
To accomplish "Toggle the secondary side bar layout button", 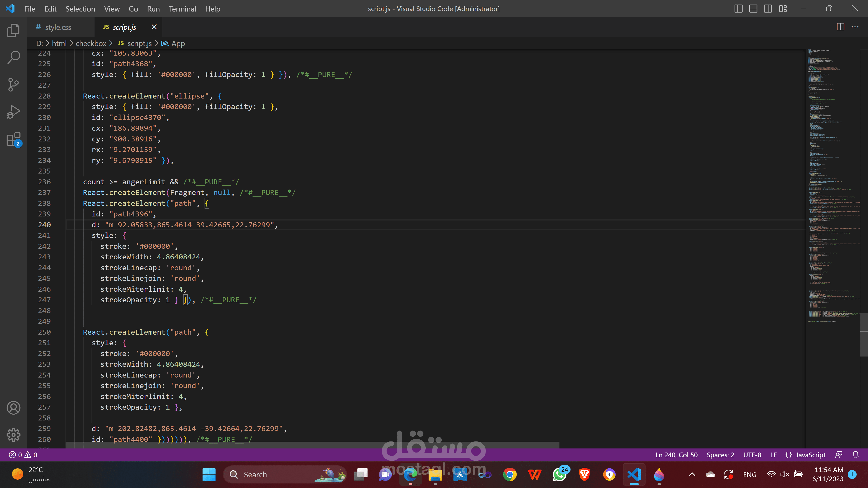I will (x=768, y=9).
